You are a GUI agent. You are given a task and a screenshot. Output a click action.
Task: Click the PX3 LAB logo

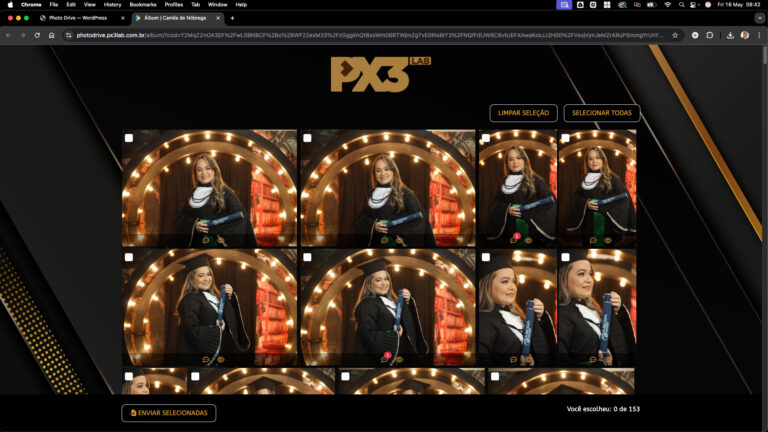(x=381, y=74)
